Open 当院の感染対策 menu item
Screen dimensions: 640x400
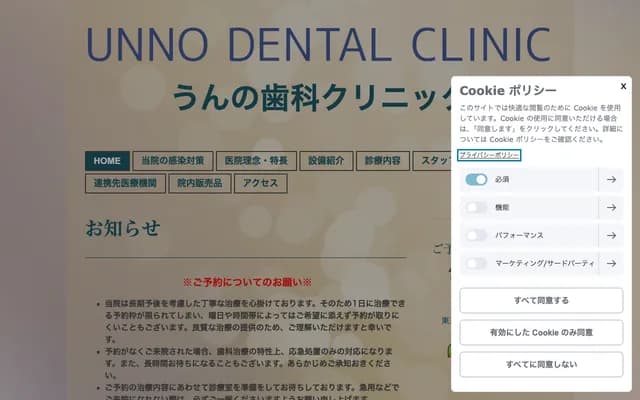(172, 161)
